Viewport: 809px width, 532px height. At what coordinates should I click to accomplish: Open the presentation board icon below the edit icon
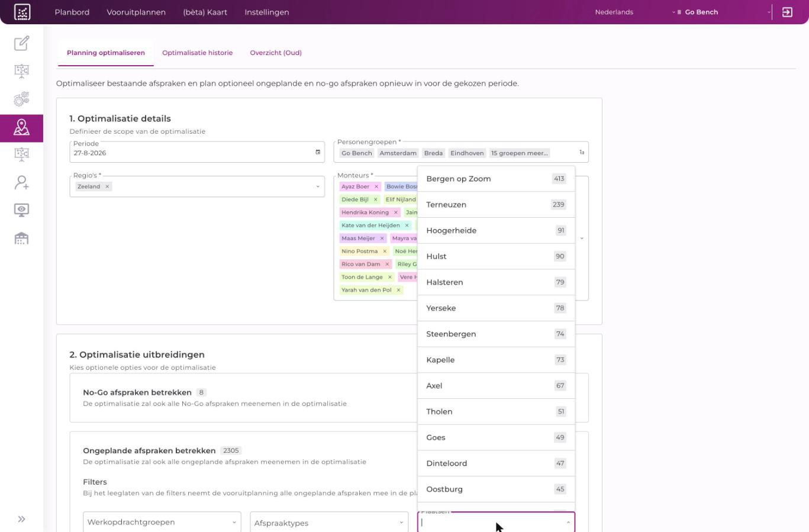21,71
